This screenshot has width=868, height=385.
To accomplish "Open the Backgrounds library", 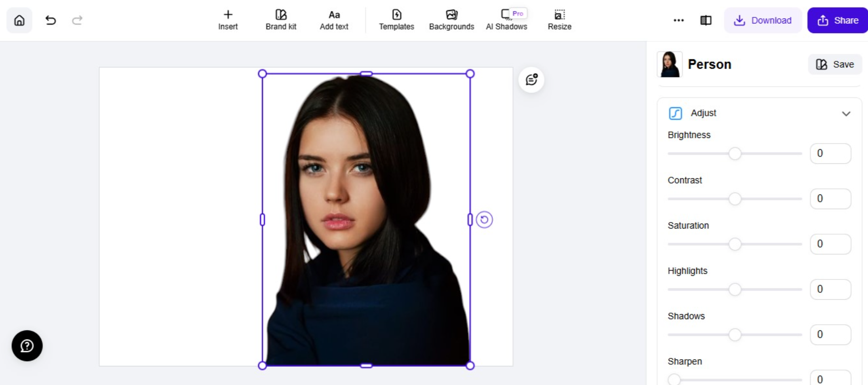I will [x=451, y=19].
